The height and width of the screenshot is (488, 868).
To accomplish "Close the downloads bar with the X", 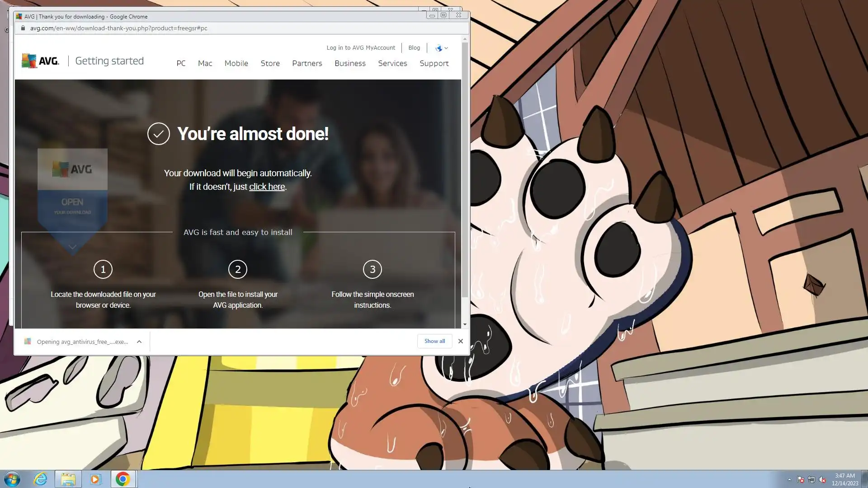I will 460,341.
